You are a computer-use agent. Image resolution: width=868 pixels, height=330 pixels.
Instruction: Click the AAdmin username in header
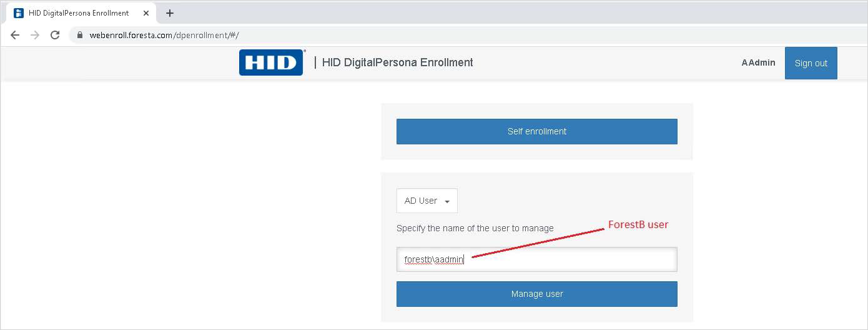click(x=758, y=62)
